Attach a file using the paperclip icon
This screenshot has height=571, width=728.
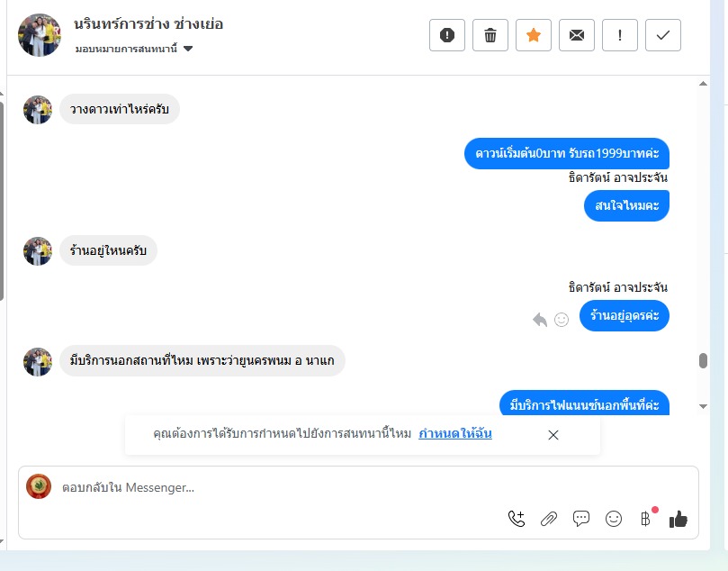click(549, 519)
